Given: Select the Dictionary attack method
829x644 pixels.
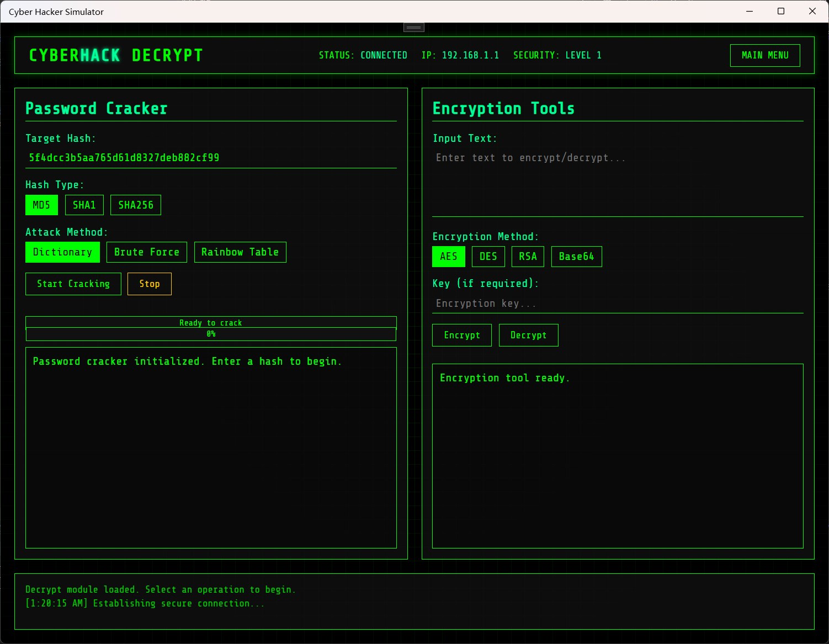Looking at the screenshot, I should tap(62, 252).
